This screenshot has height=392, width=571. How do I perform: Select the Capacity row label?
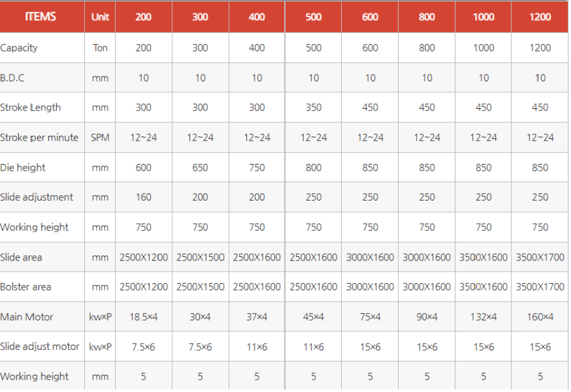[19, 48]
